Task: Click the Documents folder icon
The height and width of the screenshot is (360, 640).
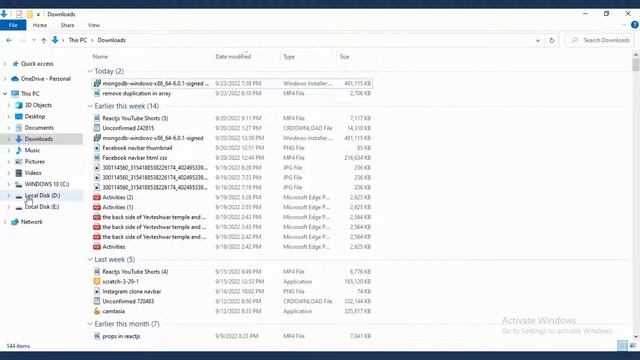Action: 19,128
